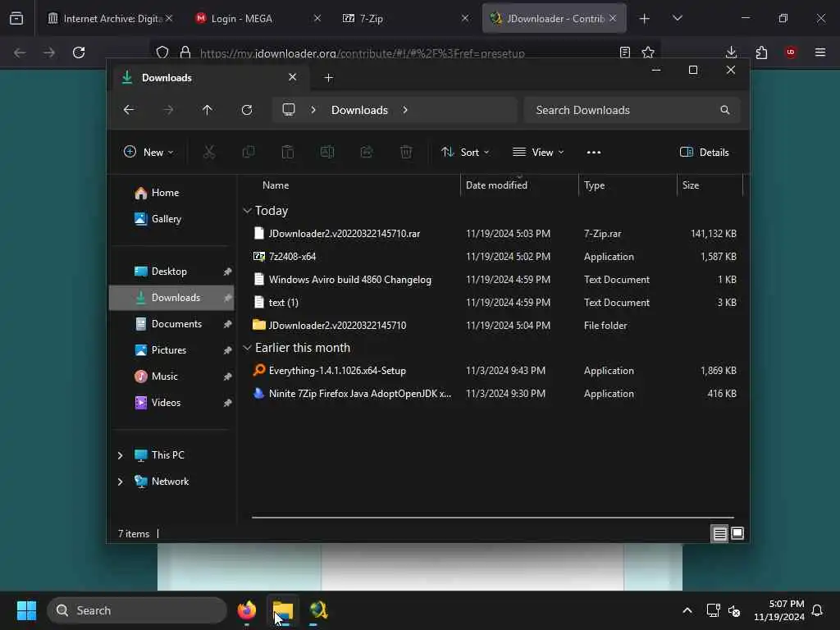Expand the This PC tree node
Image resolution: width=840 pixels, height=630 pixels.
[120, 455]
